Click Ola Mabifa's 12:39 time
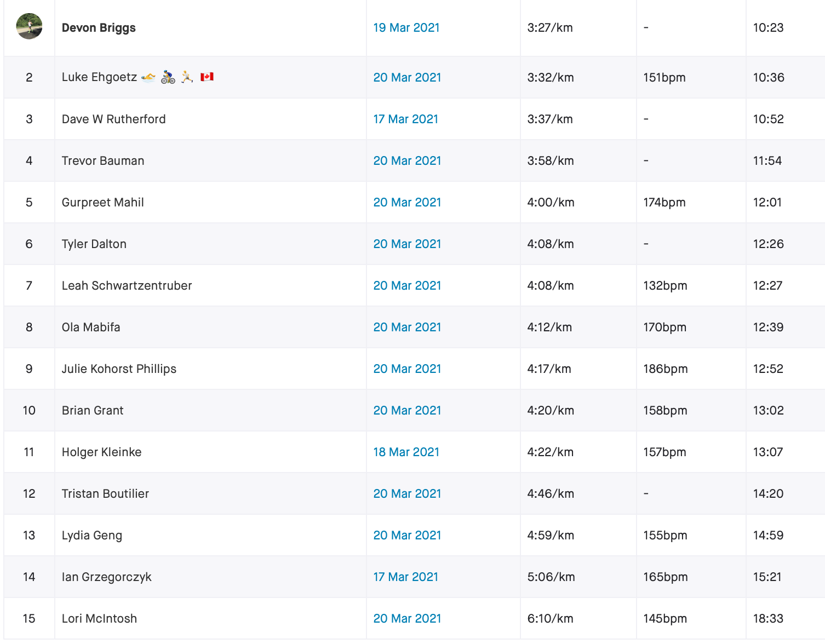 pos(768,327)
